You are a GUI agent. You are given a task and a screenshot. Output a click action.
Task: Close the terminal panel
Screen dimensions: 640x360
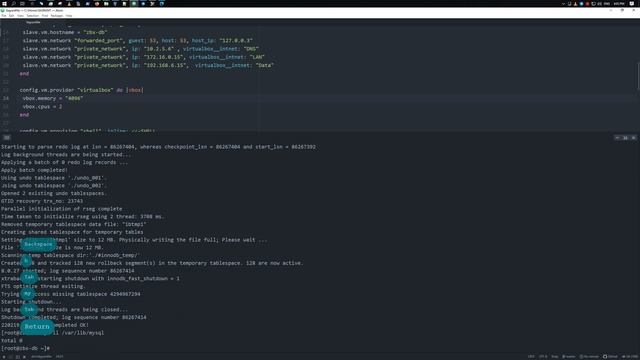(633, 138)
